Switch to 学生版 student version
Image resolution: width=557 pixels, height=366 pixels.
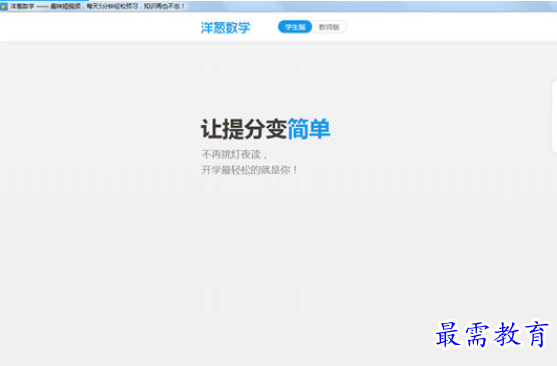click(295, 27)
